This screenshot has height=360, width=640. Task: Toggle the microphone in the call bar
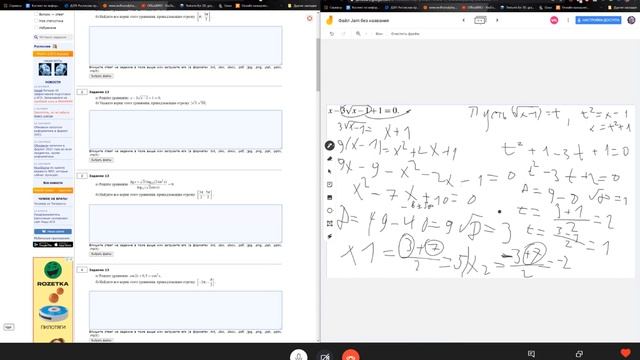[x=298, y=356]
